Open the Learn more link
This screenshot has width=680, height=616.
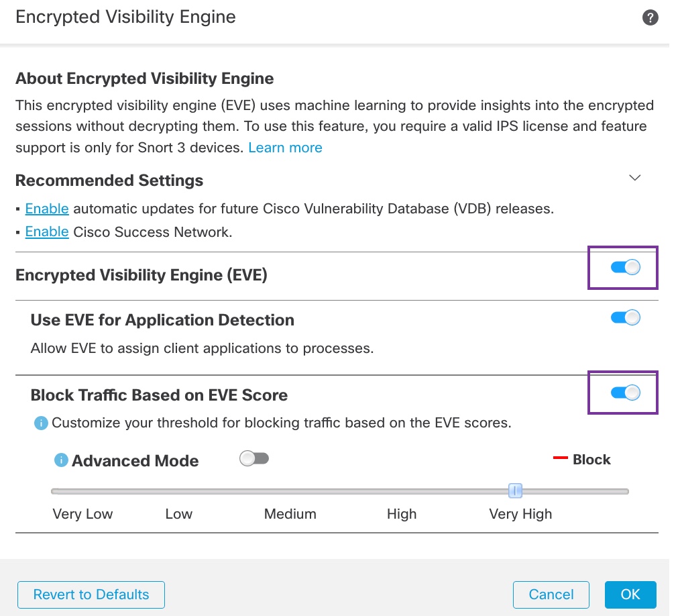[285, 148]
